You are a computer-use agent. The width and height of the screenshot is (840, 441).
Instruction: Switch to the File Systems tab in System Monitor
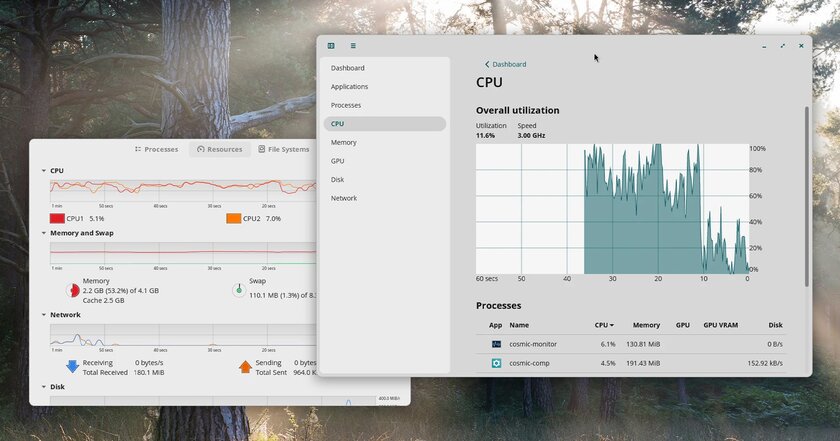click(x=283, y=150)
